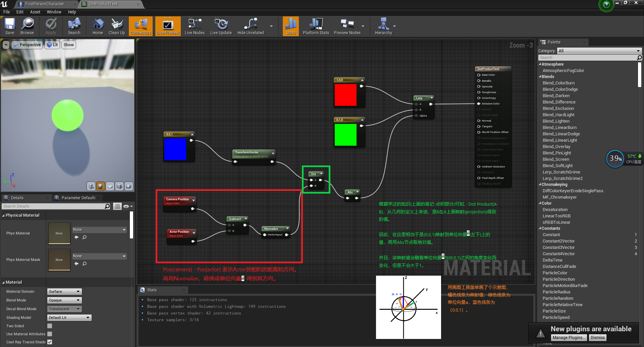
Task: Click the Home icon in the toolbar
Action: coord(98,26)
